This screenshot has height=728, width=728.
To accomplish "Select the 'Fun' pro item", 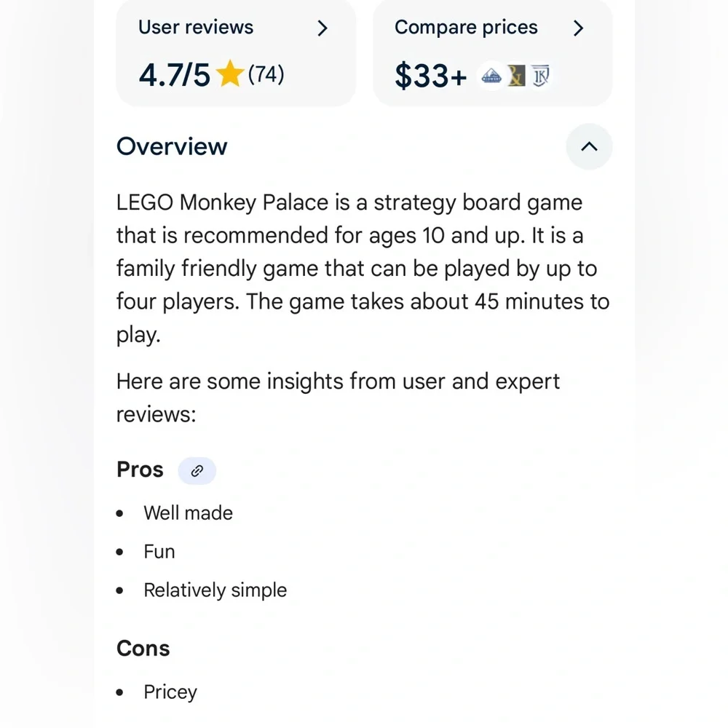I will pos(159,552).
